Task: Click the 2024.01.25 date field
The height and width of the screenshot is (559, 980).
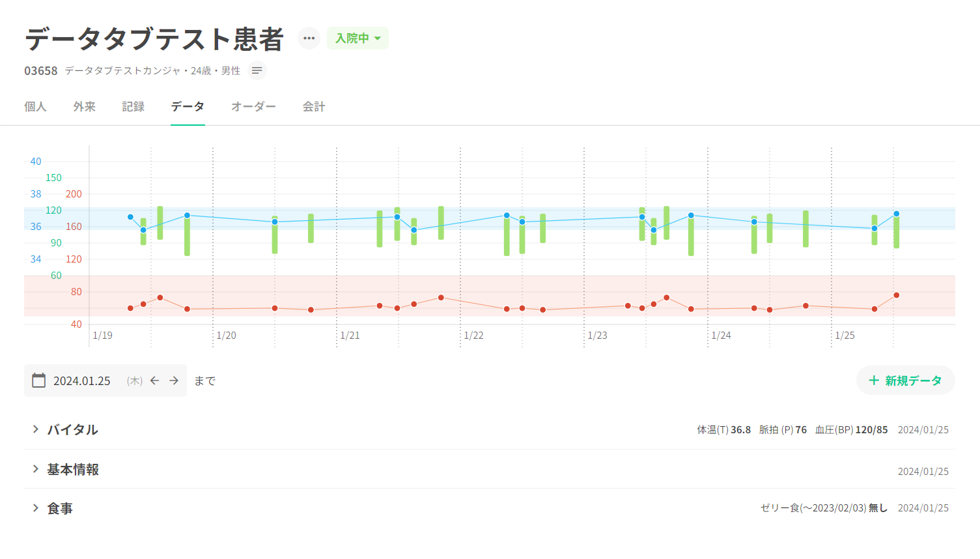Action: tap(82, 381)
